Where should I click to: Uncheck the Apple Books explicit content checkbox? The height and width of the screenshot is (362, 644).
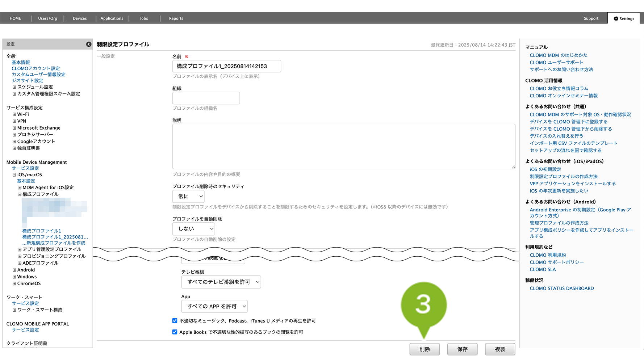175,332
